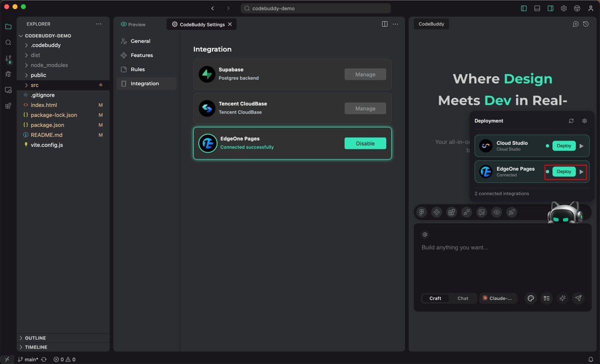Open the task checklist icon in chat box

546,298
